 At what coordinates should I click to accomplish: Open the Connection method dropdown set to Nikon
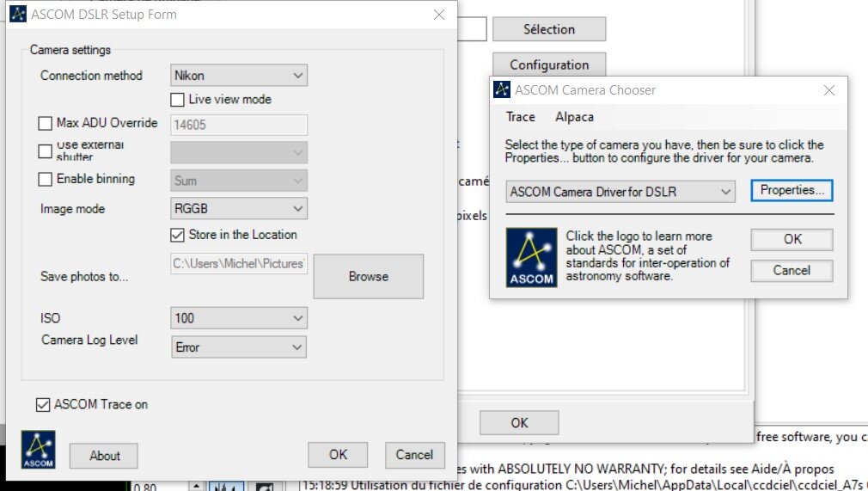[x=239, y=76]
